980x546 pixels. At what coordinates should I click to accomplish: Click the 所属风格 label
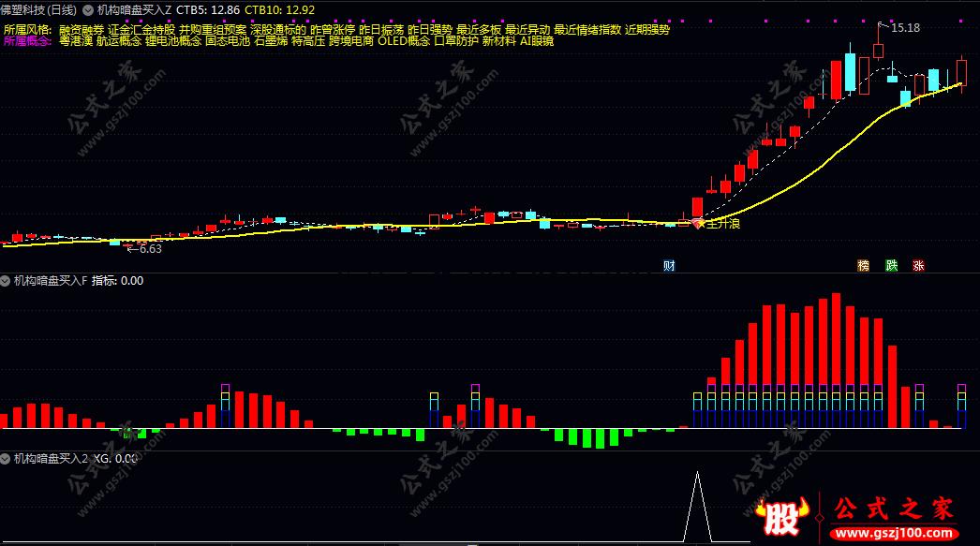(x=27, y=29)
